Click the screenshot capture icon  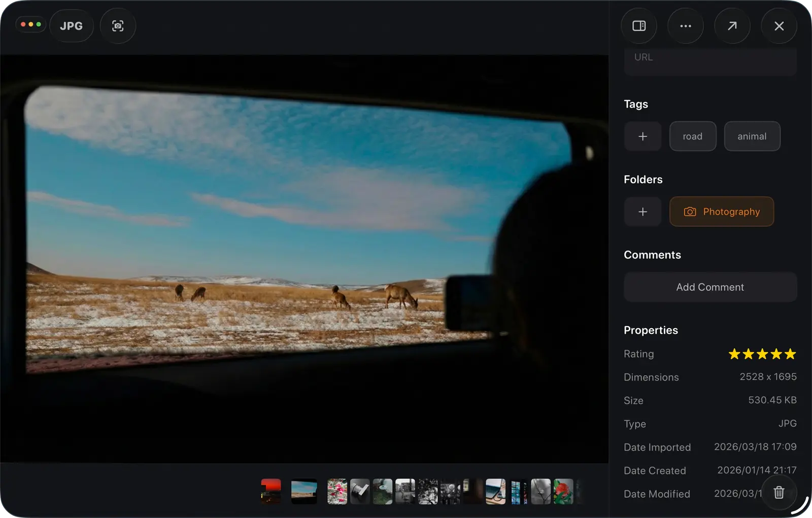click(118, 26)
